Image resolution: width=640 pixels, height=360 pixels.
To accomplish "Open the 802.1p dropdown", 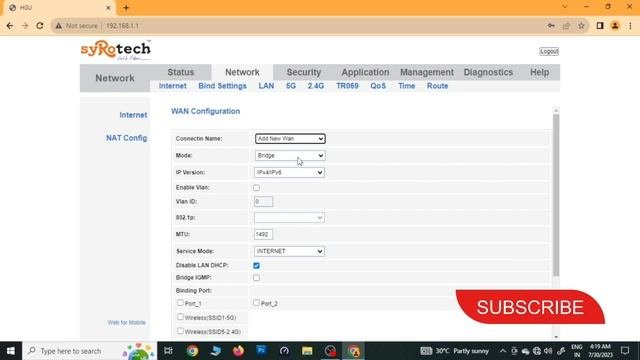I will tap(289, 218).
